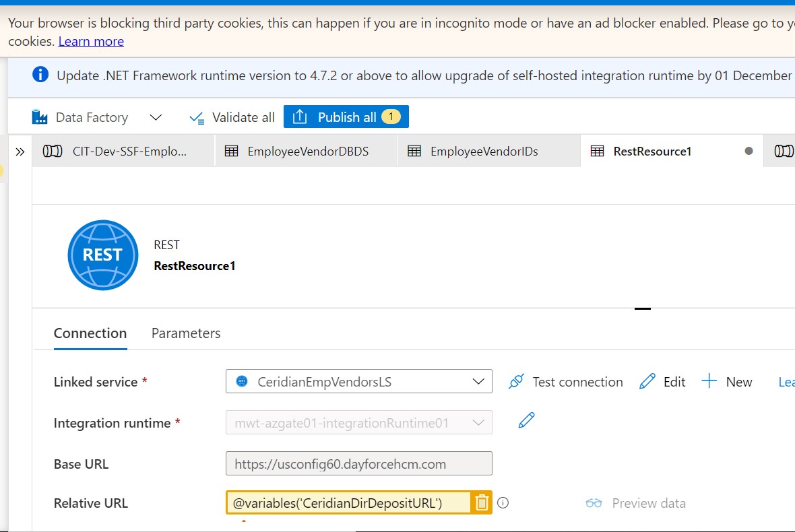Click the Validate all checkmark icon
795x532 pixels.
click(x=196, y=117)
